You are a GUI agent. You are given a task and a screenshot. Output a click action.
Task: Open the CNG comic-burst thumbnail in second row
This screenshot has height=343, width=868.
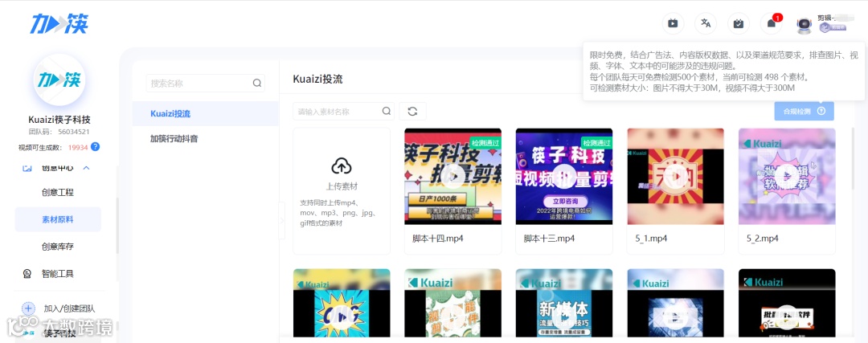coord(342,302)
